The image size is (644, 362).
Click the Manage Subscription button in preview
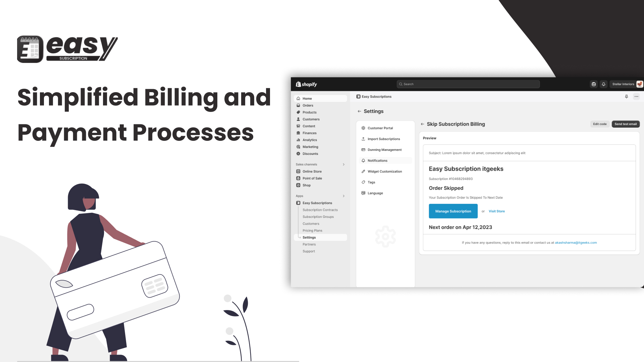click(x=453, y=211)
